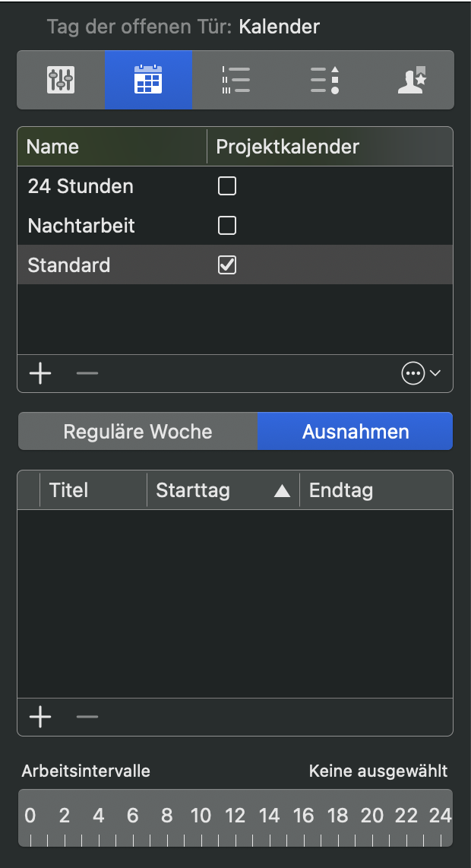Switch to the Ausnahmen tab
This screenshot has width=471, height=868.
(355, 431)
